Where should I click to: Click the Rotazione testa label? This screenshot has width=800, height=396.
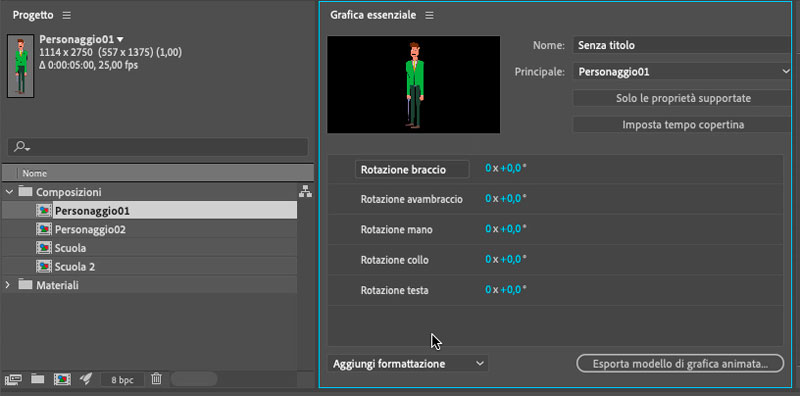tap(394, 291)
